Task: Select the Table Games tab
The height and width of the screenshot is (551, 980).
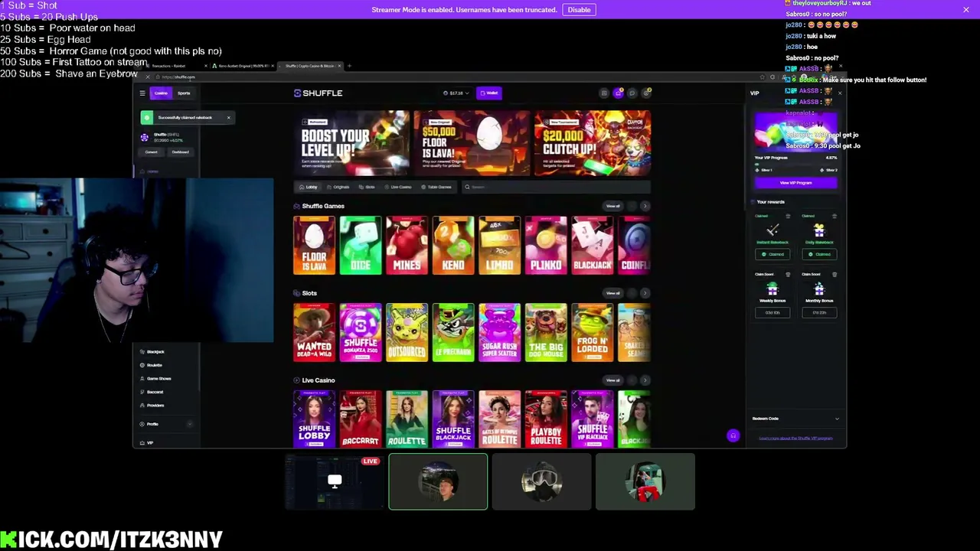Action: coord(436,187)
